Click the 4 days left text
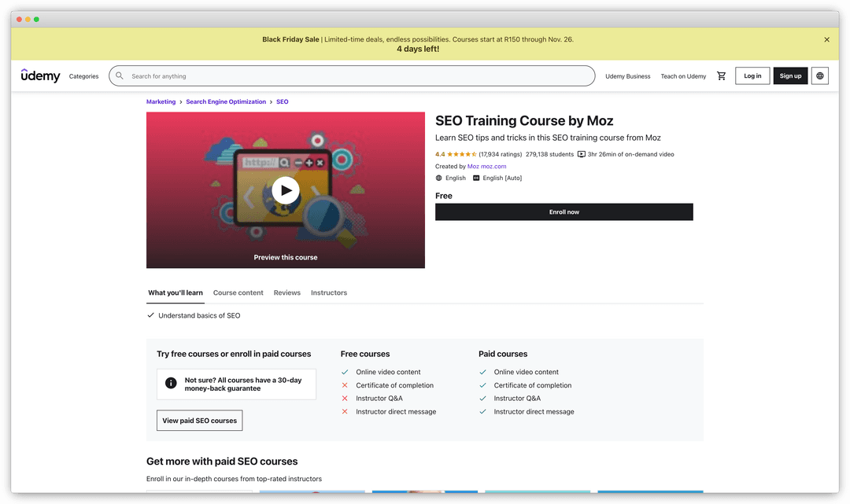850x504 pixels. click(x=418, y=49)
